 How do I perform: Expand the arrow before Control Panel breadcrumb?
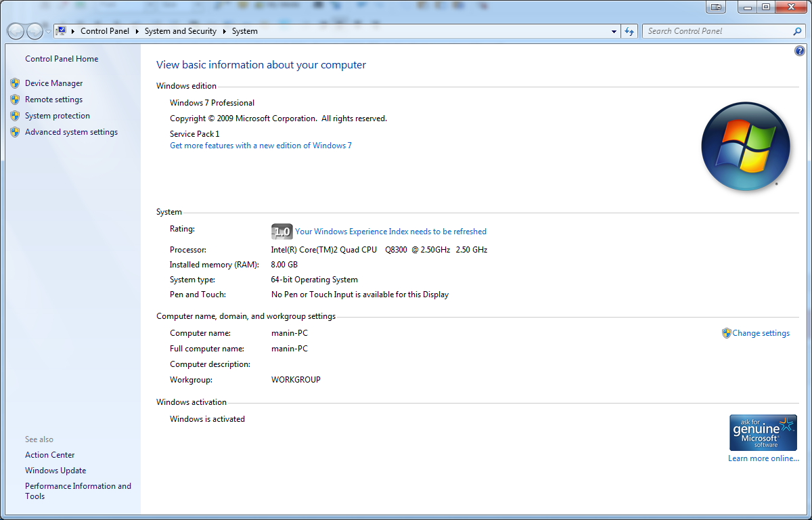coord(73,31)
